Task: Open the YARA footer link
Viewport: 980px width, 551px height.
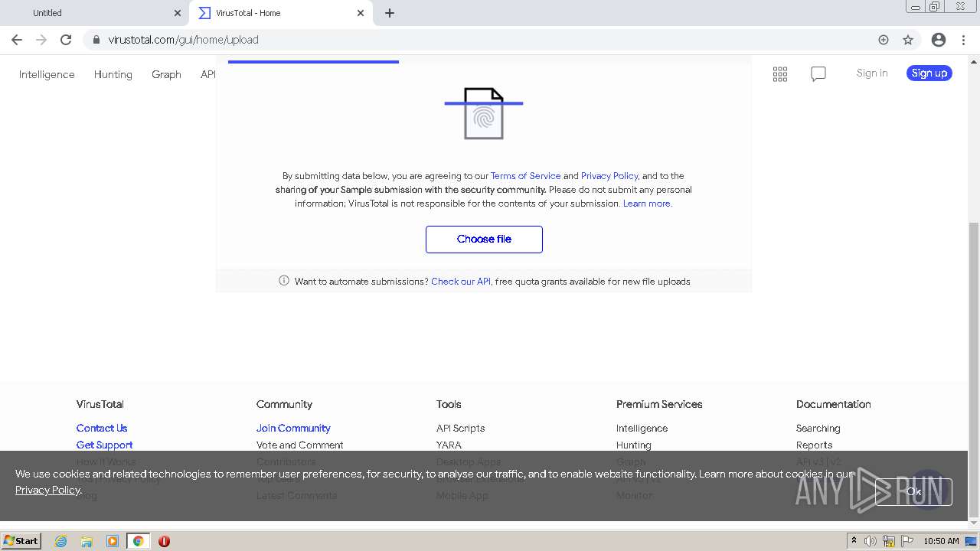Action: tap(449, 445)
